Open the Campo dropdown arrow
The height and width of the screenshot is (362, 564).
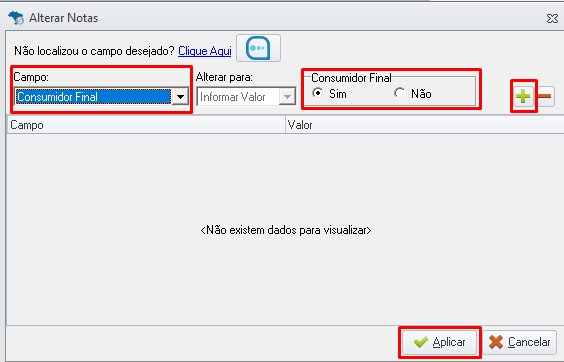[x=180, y=97]
